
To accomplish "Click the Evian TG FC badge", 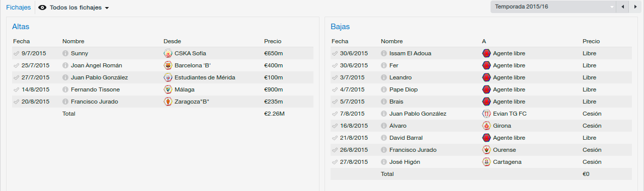I will click(x=487, y=114).
